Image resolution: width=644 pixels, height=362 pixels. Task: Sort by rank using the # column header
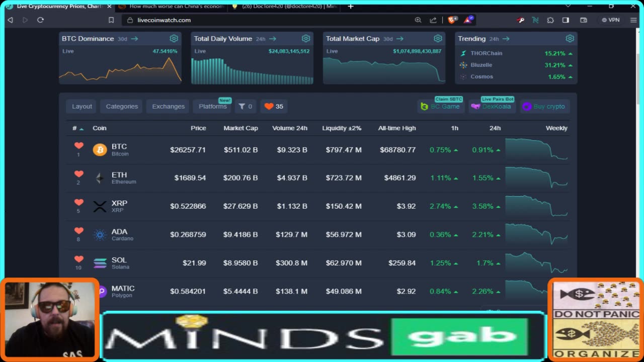tap(78, 128)
